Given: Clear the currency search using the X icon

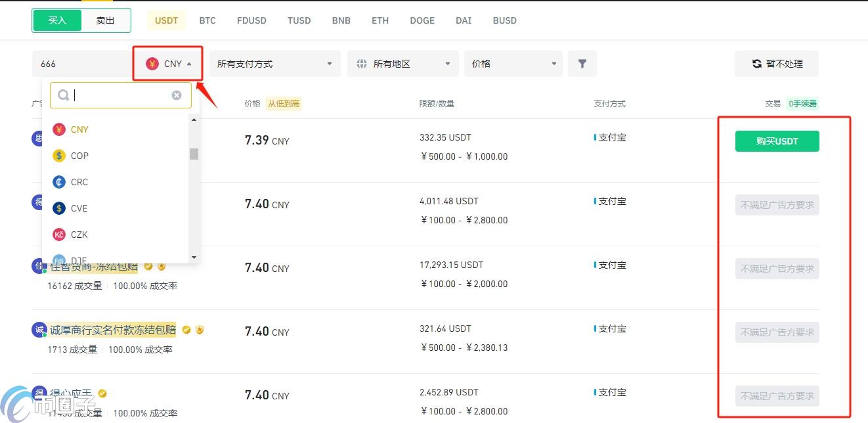Looking at the screenshot, I should tap(177, 95).
